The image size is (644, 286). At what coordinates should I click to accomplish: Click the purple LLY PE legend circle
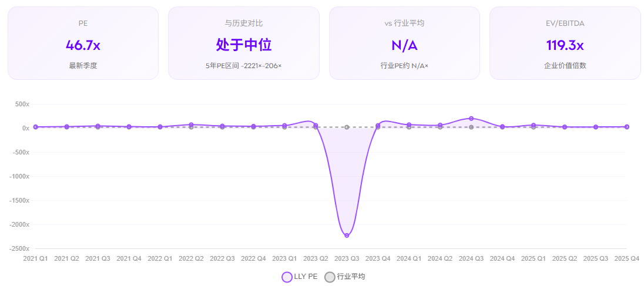coord(287,277)
